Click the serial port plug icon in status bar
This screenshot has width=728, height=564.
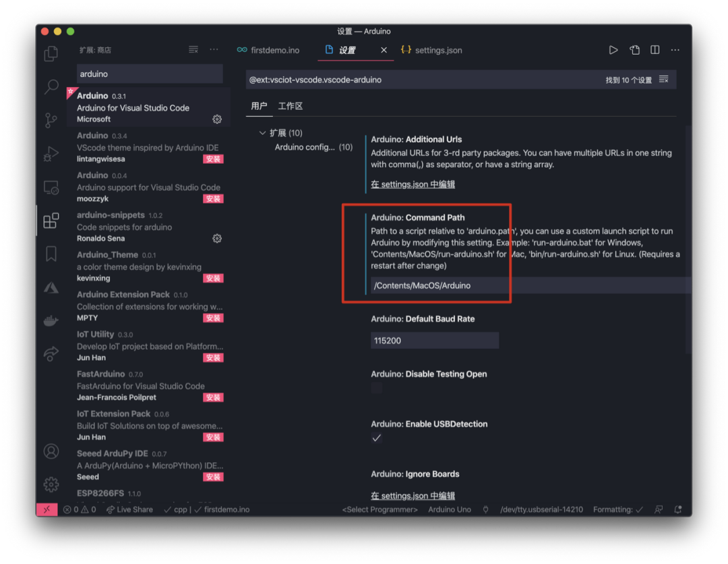click(485, 509)
